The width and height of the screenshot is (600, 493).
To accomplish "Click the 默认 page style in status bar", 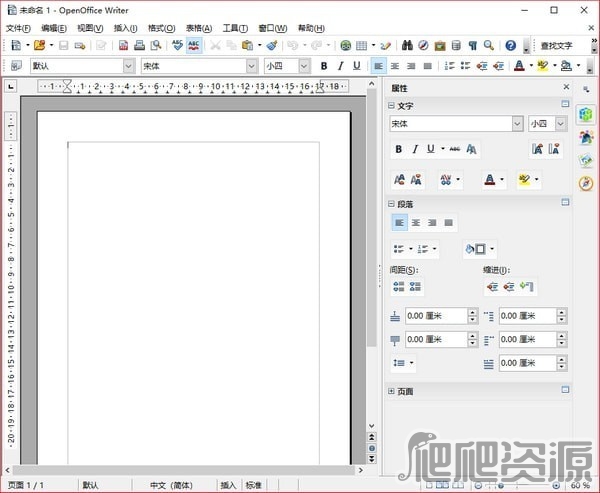I will click(90, 485).
